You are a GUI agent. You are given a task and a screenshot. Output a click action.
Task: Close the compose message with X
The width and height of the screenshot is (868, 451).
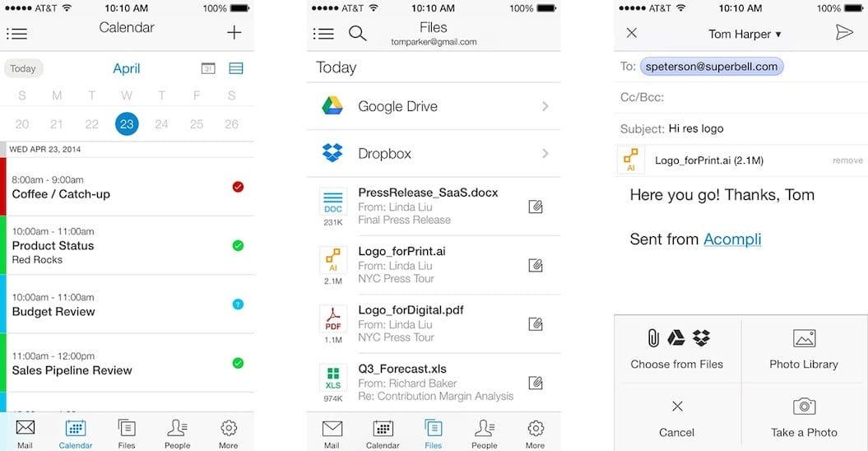632,33
